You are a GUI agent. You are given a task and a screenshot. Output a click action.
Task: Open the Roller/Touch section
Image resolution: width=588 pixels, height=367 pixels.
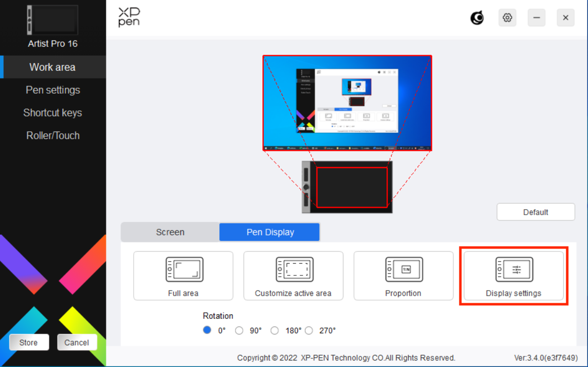coord(53,136)
